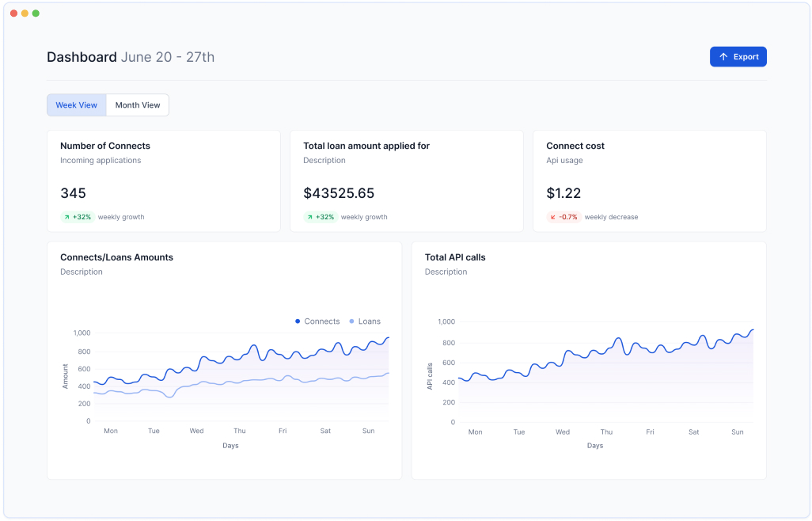Switch to Week View tab
This screenshot has width=812, height=521.
point(77,105)
